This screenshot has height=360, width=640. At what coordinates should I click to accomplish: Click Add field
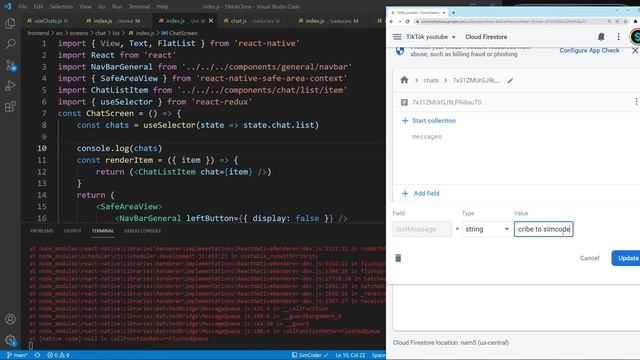[x=420, y=193]
